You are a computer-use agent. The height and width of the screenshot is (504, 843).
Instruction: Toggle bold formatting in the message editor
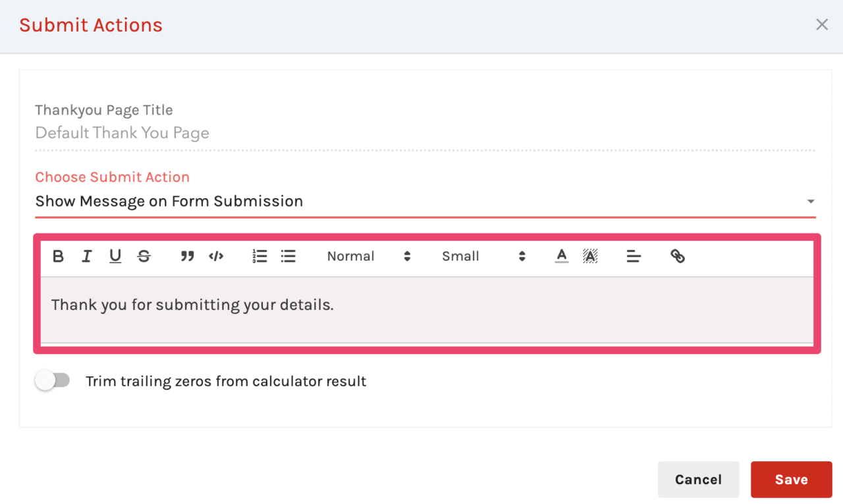58,256
